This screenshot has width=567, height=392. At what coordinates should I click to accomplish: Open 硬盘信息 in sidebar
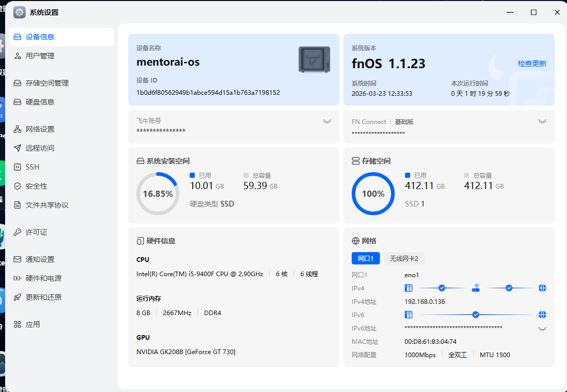(x=40, y=102)
